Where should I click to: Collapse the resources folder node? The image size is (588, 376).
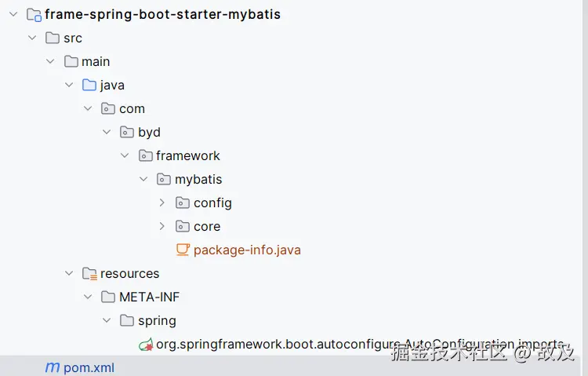[70, 273]
